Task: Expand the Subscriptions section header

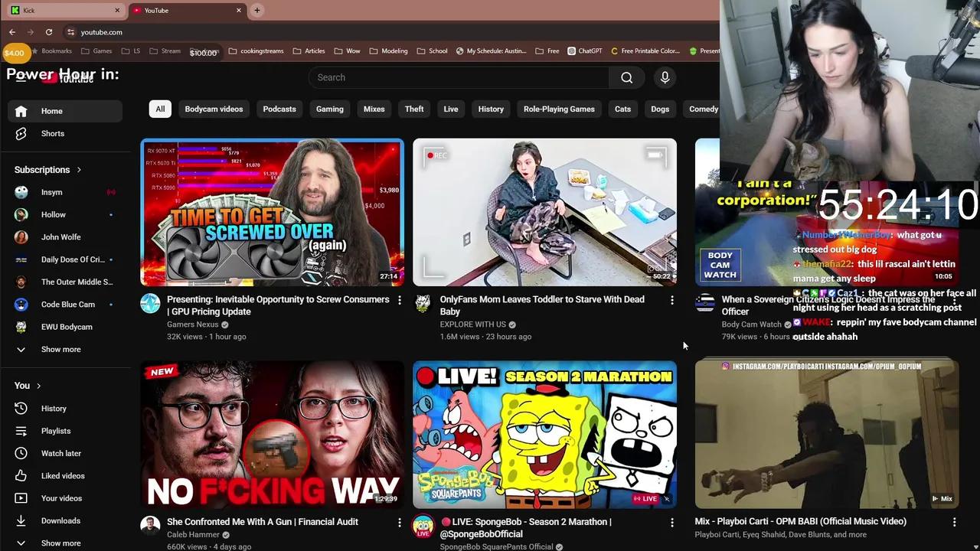Action: point(47,170)
